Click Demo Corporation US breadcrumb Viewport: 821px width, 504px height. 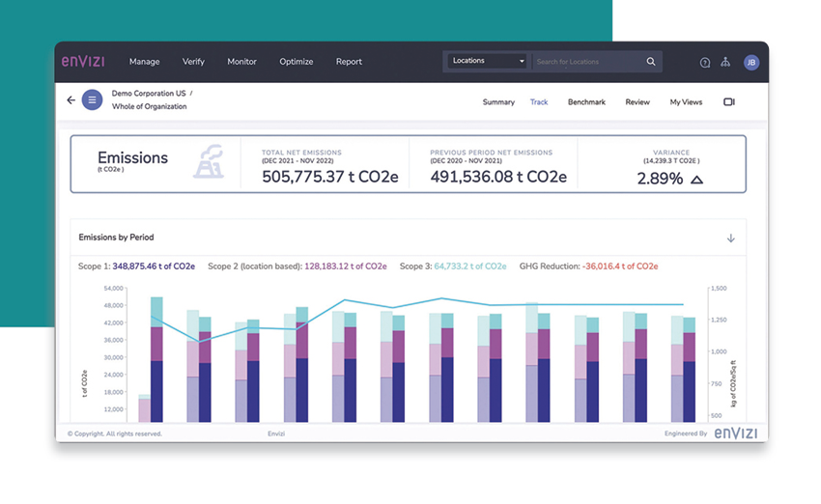(149, 93)
